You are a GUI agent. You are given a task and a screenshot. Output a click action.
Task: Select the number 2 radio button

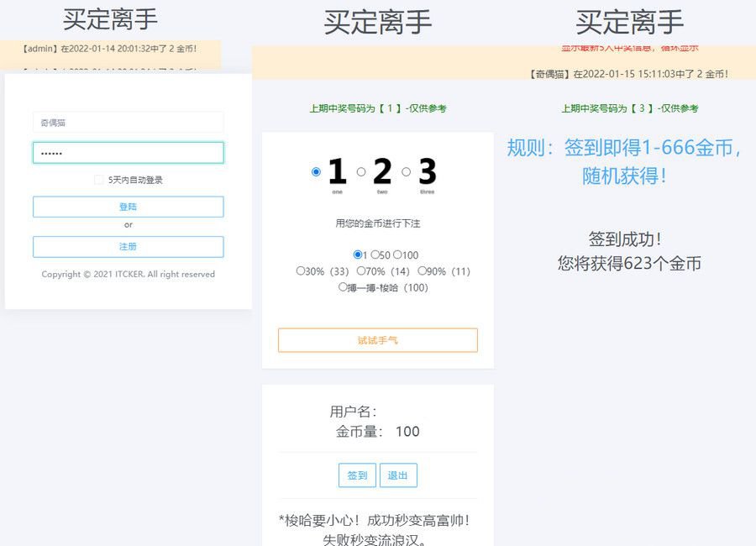click(x=361, y=171)
